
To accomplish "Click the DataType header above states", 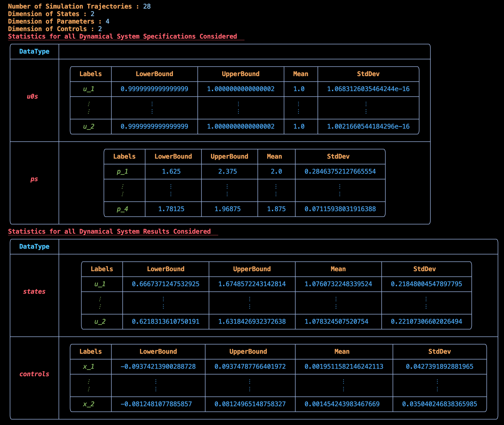I will pos(34,247).
